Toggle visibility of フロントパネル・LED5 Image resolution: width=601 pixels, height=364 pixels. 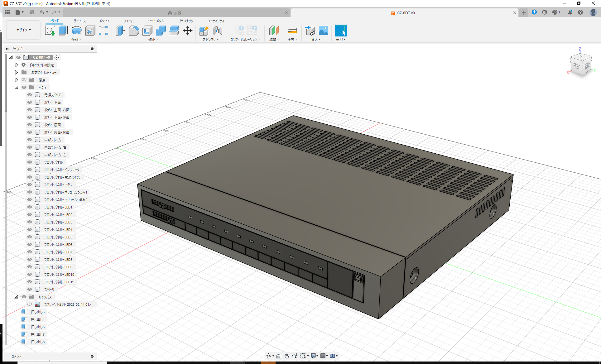tap(30, 237)
